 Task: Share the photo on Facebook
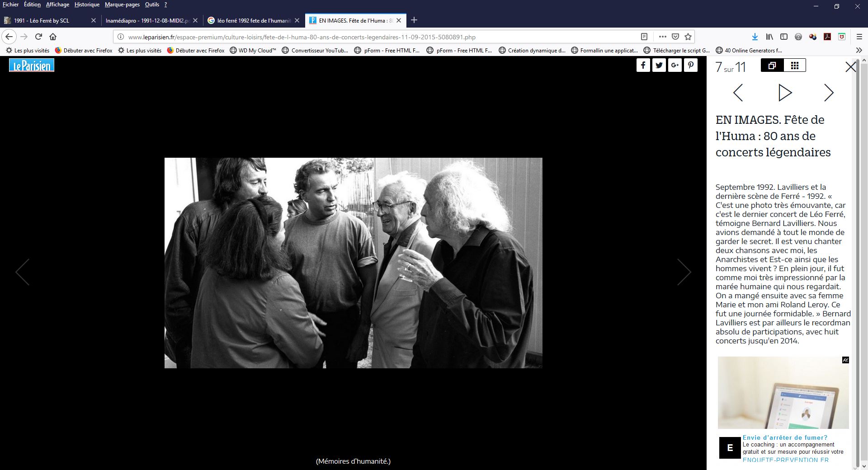[x=643, y=66]
